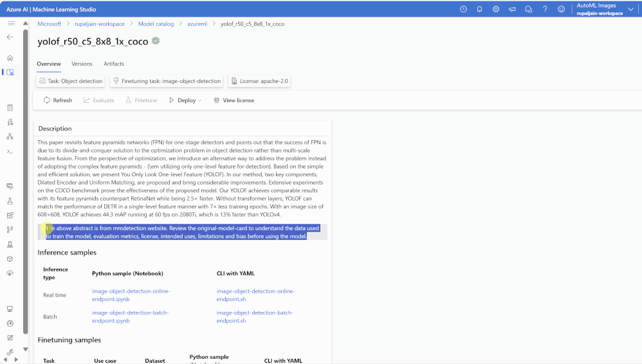This screenshot has width=642, height=364.
Task: Open rupaljain-workspace breadcrumb link
Action: pyautogui.click(x=100, y=24)
